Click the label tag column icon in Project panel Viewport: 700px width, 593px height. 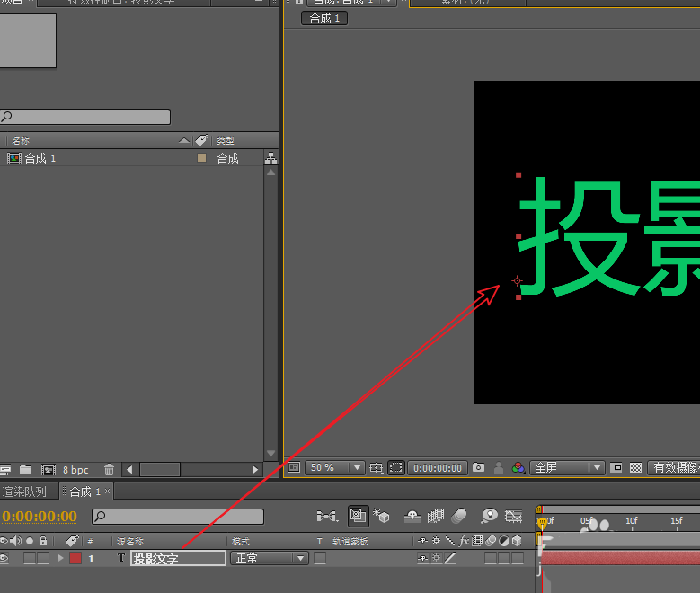pyautogui.click(x=202, y=140)
